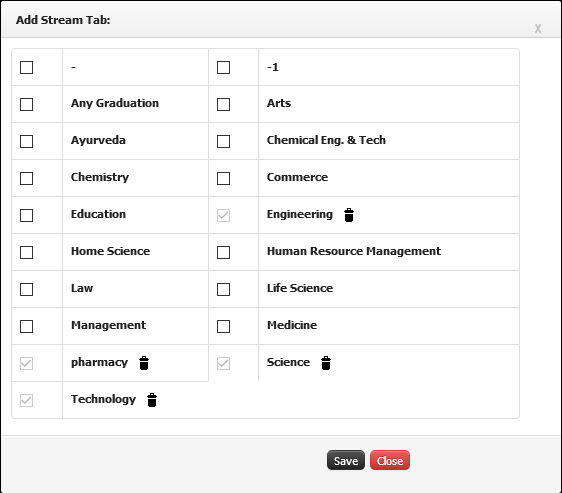
Task: Select the Human Resource Management checkbox
Action: pyautogui.click(x=223, y=252)
